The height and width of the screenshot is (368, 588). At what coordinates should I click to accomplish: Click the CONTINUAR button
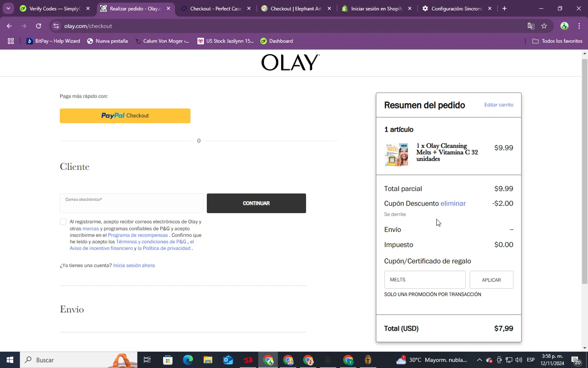pos(256,203)
